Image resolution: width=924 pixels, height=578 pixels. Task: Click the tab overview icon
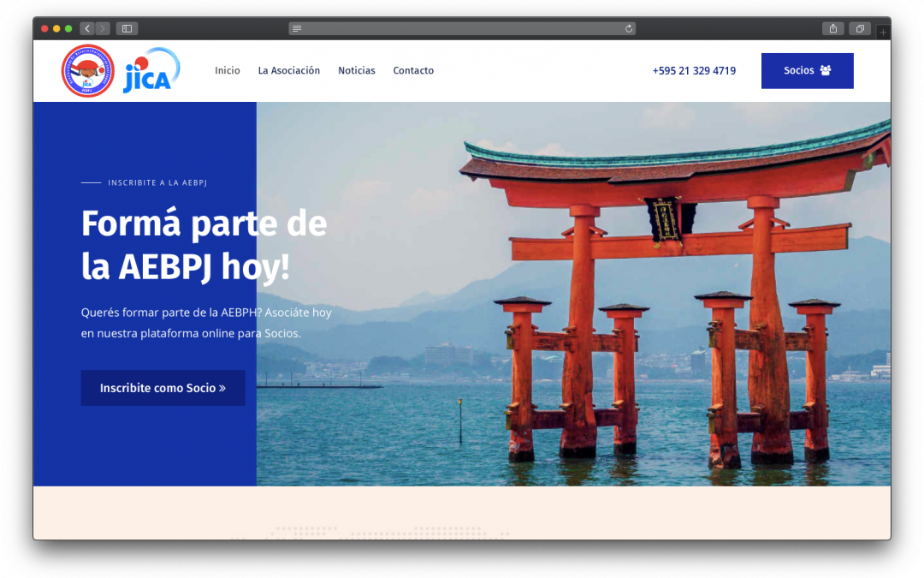[x=859, y=28]
